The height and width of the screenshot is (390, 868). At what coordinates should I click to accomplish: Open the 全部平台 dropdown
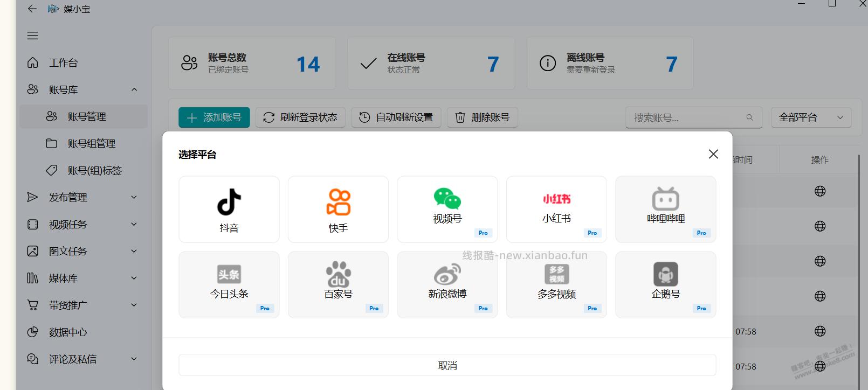(811, 117)
